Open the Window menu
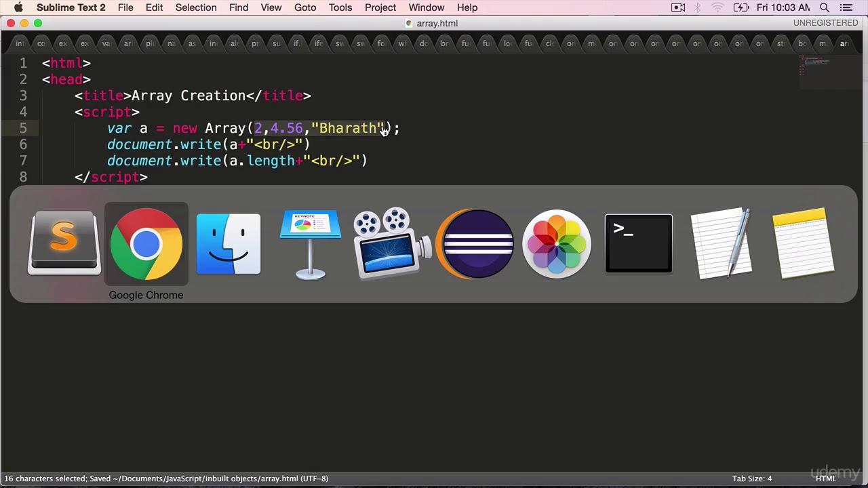The height and width of the screenshot is (488, 868). (x=427, y=7)
